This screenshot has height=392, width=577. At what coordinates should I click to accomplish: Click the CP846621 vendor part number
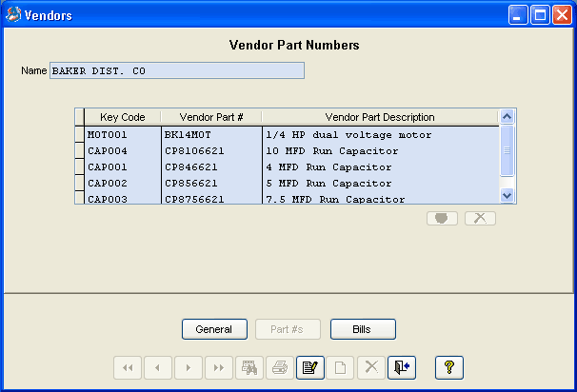click(x=211, y=167)
